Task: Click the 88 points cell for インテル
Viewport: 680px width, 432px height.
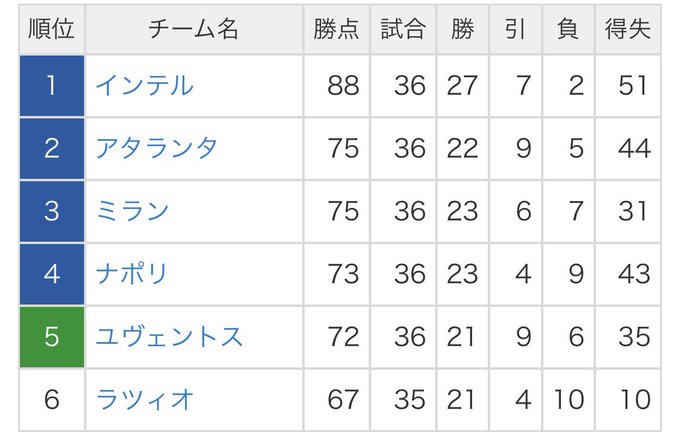Action: coord(336,85)
